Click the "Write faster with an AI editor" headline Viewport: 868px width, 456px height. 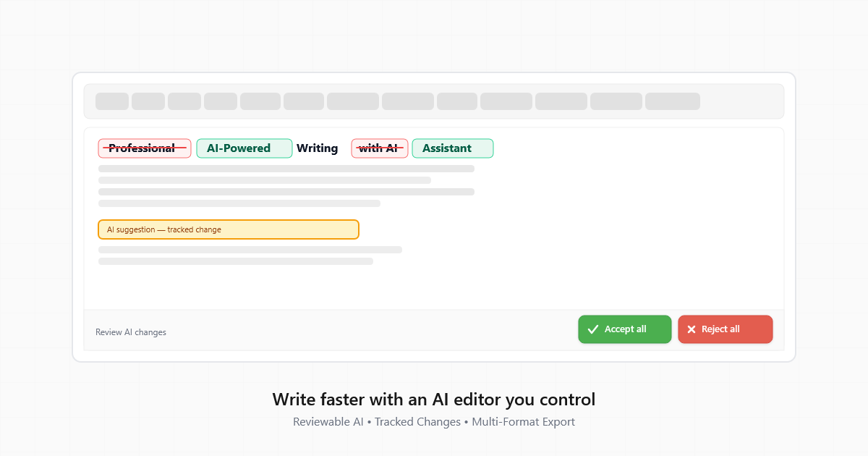click(433, 399)
